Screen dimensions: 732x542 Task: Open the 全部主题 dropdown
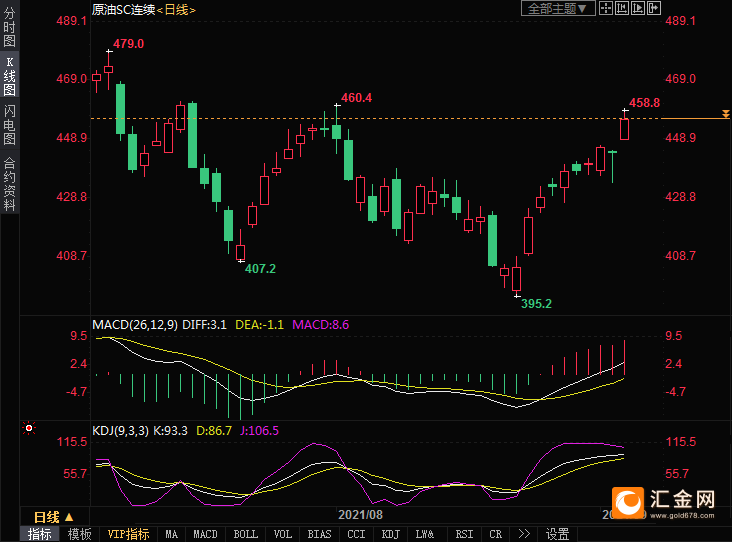(558, 8)
